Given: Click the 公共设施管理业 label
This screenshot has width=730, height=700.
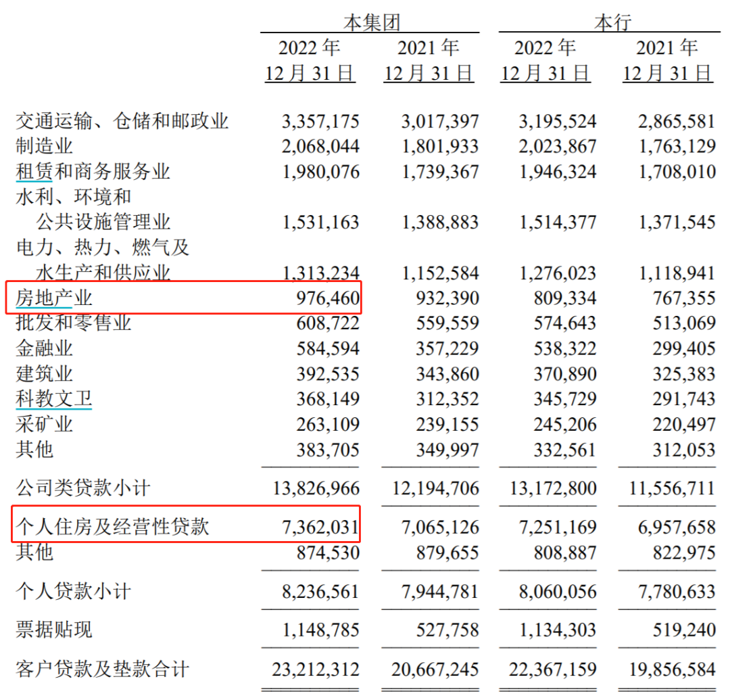Looking at the screenshot, I should point(103,222).
